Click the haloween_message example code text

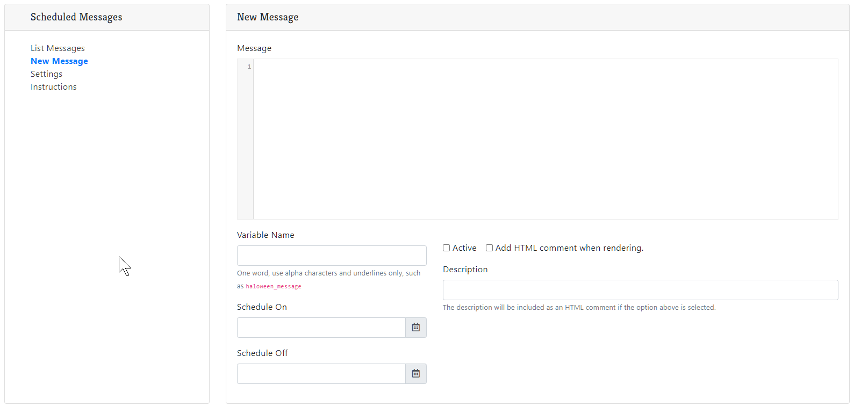(273, 287)
